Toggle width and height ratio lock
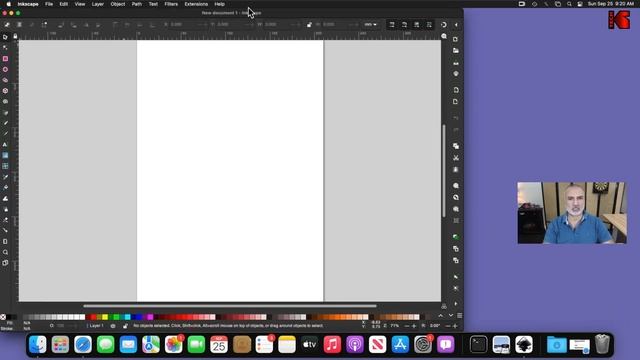640x360 pixels. point(309,24)
